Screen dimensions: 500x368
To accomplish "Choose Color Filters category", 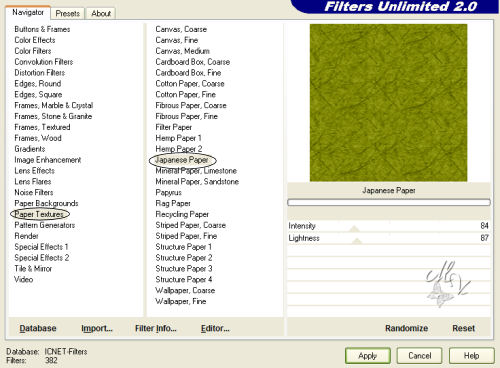I will [x=33, y=51].
